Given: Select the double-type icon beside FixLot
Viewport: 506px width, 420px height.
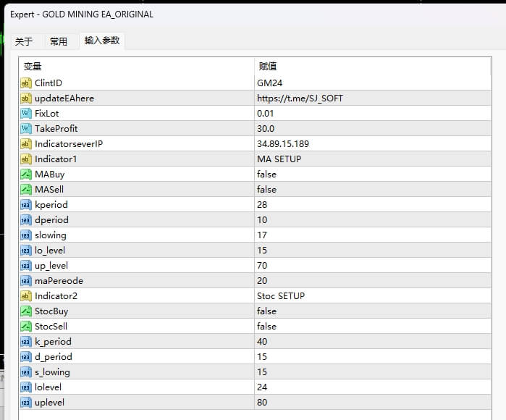Looking at the screenshot, I should click(26, 113).
